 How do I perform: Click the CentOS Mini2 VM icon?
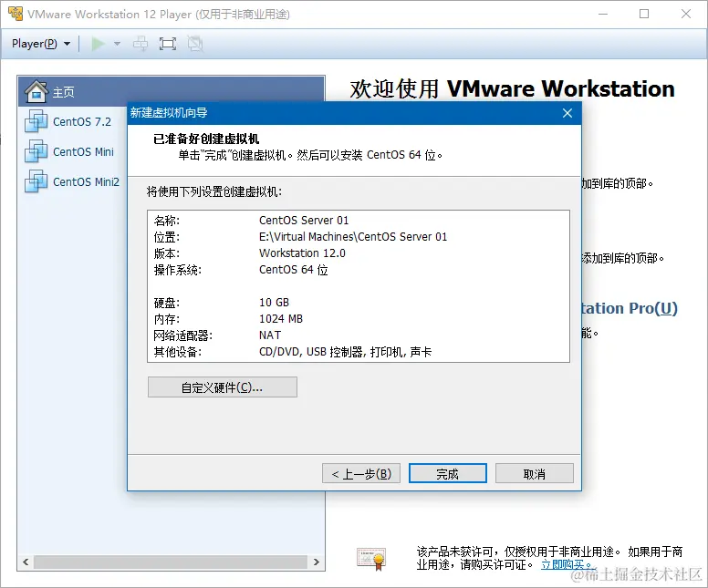[36, 181]
